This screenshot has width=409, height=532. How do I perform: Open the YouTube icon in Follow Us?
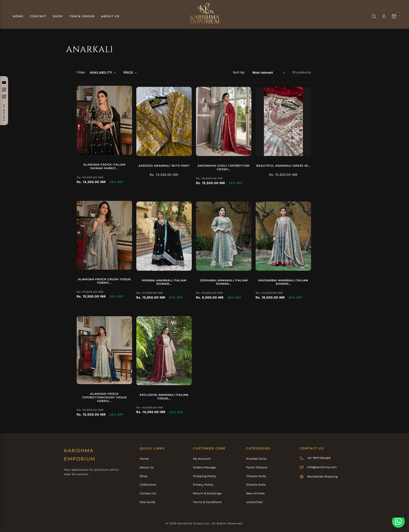click(4, 82)
